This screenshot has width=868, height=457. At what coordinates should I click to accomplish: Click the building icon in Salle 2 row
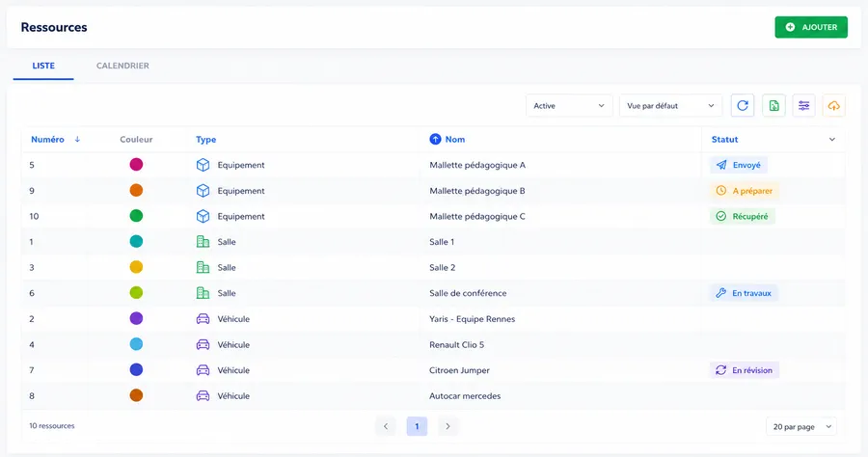coord(203,268)
